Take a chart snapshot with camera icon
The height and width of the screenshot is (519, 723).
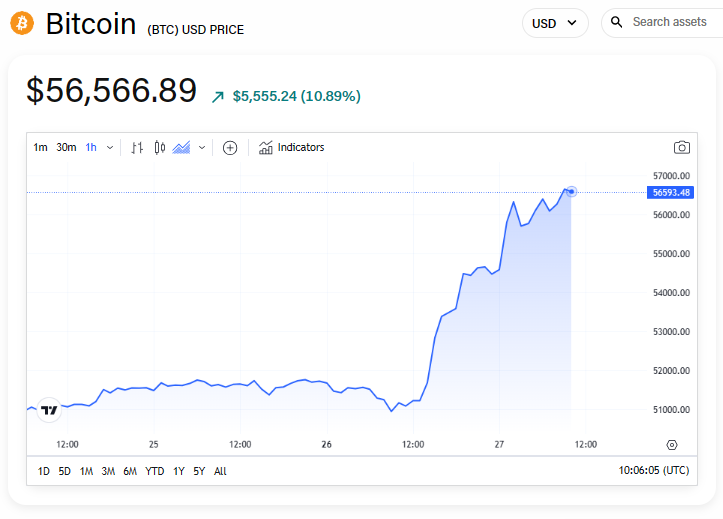(x=682, y=147)
